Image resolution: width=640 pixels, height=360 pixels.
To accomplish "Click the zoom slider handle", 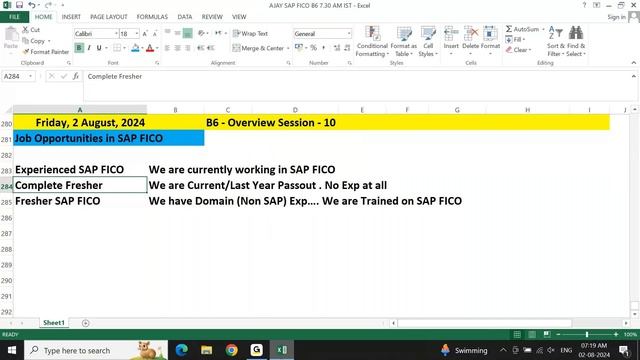I will [x=587, y=334].
